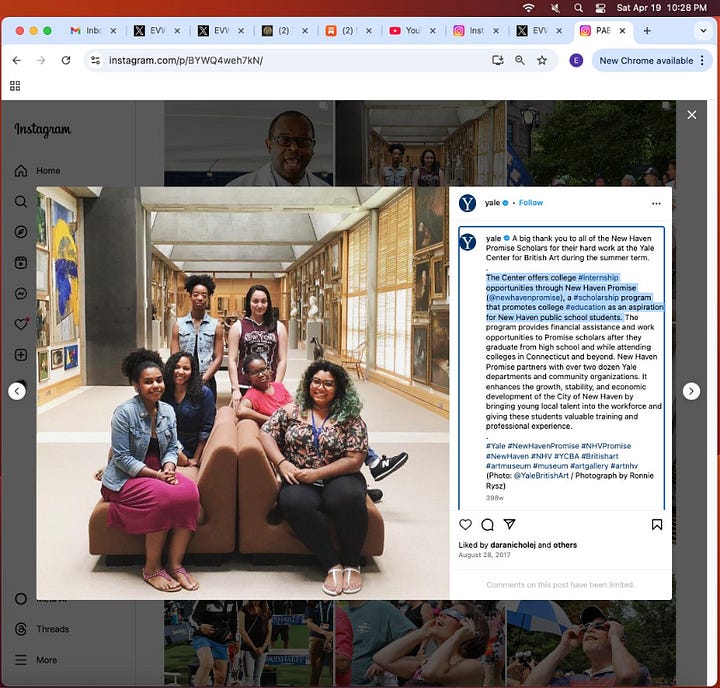Image resolution: width=720 pixels, height=688 pixels.
Task: Click the muted sound menu bar icon
Action: pyautogui.click(x=555, y=8)
